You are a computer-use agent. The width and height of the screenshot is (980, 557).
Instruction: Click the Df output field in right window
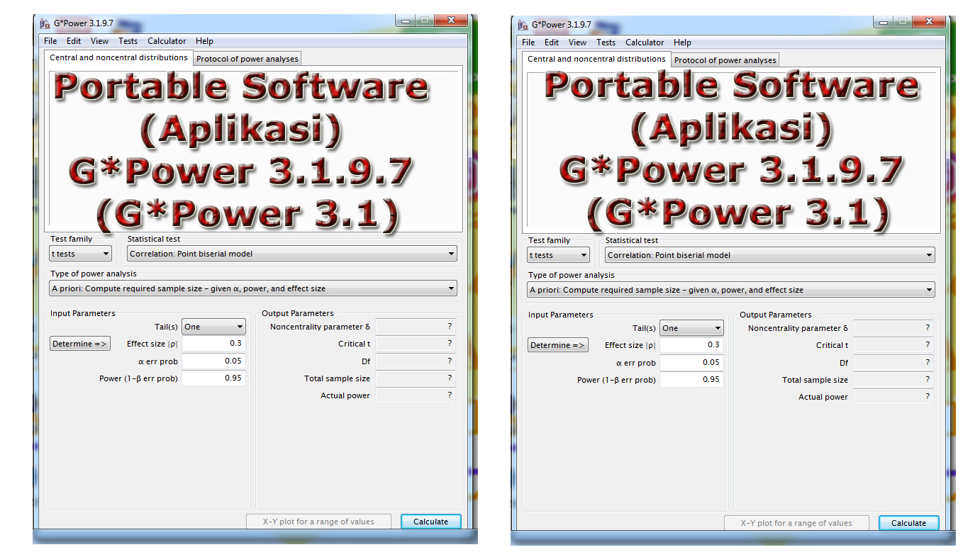(x=893, y=362)
